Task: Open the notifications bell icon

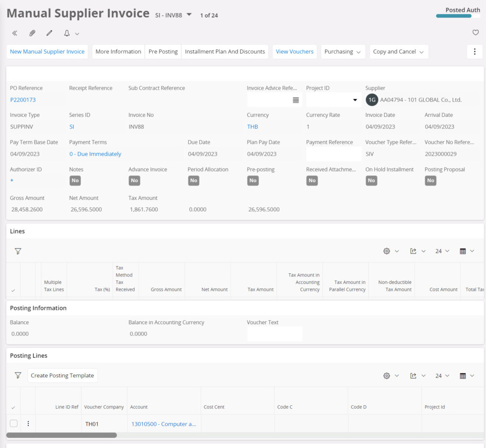Action: 67,33
